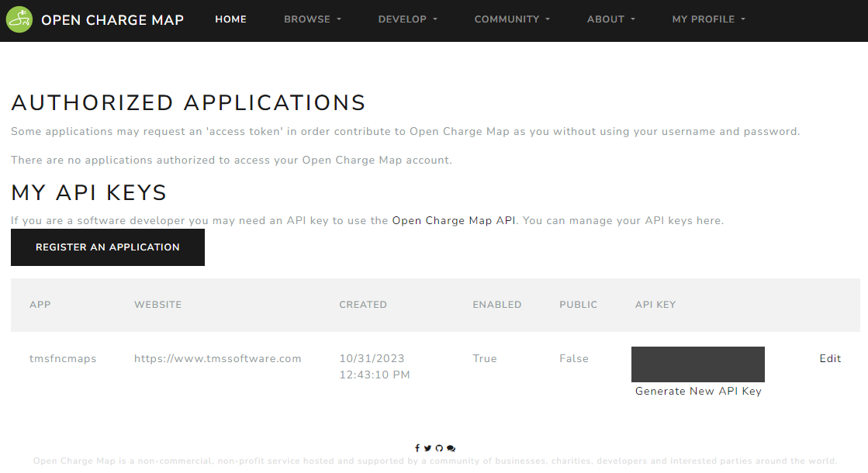Click the website https://www.tmssoftware.com
This screenshot has width=868, height=473.
(x=217, y=358)
